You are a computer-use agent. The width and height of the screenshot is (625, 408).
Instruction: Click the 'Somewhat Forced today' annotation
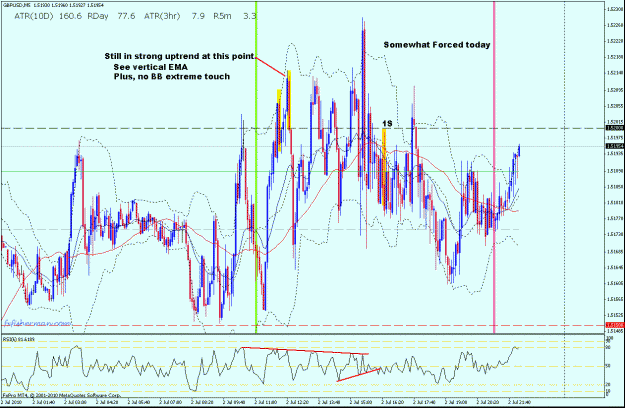coord(437,45)
